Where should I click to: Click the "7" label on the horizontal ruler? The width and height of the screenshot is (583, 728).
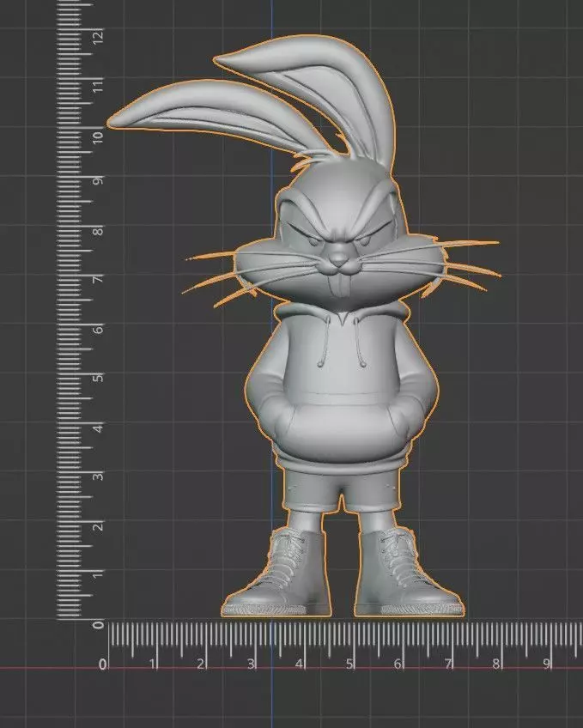(x=448, y=664)
